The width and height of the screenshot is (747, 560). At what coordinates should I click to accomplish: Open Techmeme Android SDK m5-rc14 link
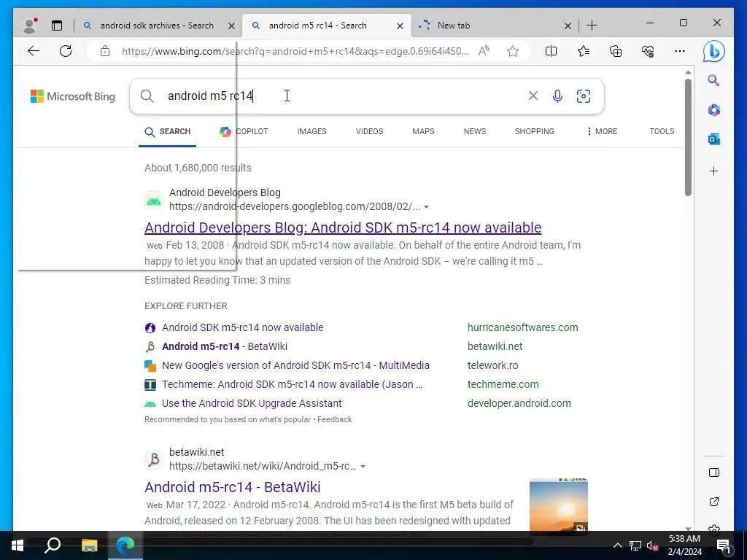[x=292, y=384]
